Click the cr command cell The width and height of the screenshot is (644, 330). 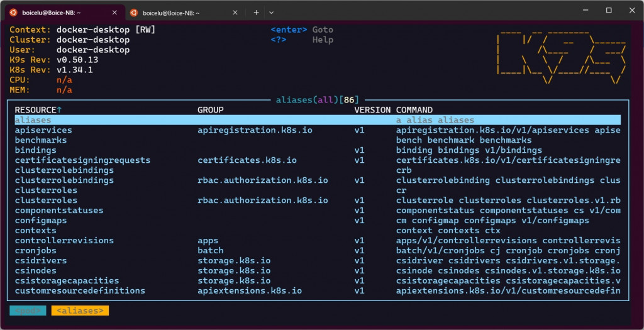401,190
